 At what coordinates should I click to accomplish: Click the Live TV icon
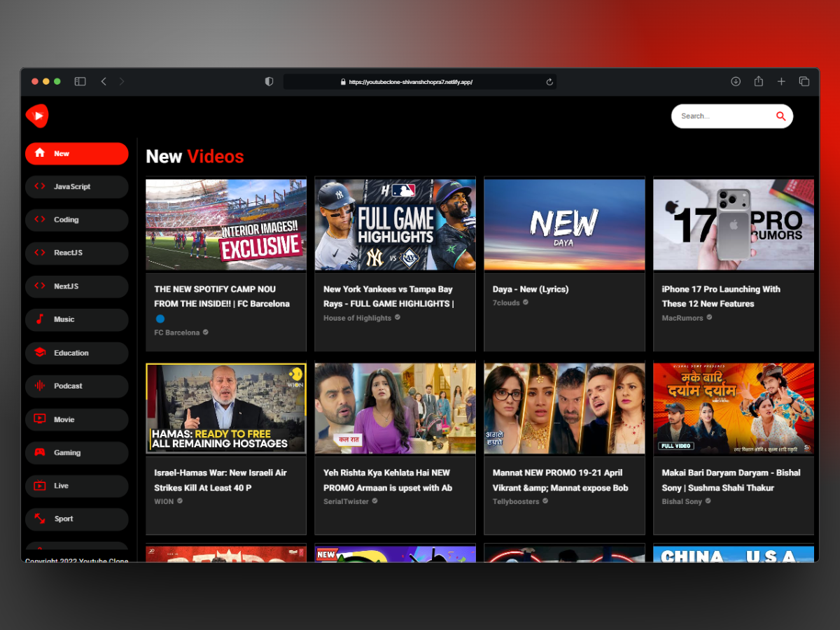40,486
